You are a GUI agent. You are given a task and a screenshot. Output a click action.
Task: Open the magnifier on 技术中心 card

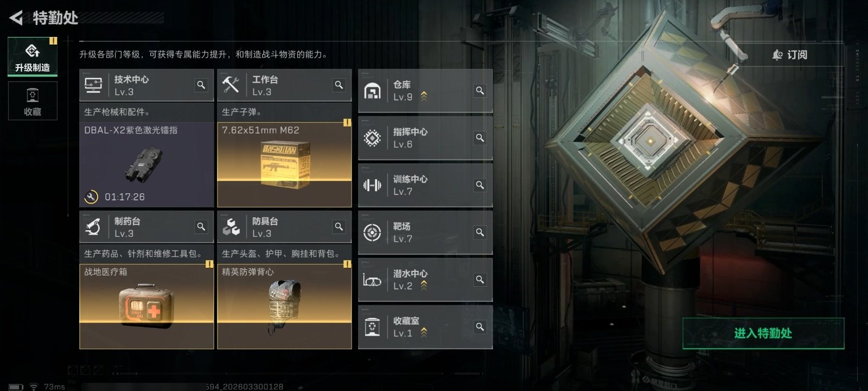point(201,85)
